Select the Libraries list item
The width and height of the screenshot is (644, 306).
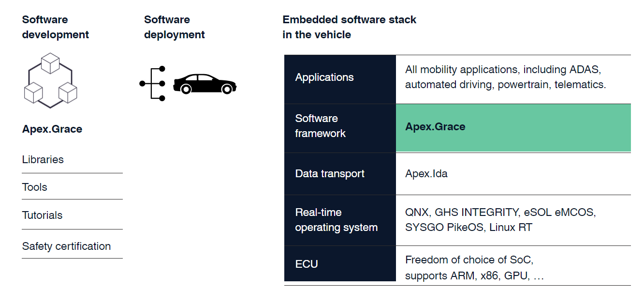(x=43, y=160)
